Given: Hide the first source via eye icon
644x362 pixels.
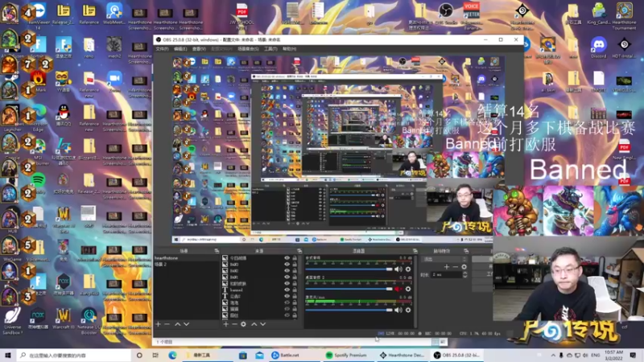Looking at the screenshot, I should [x=287, y=258].
